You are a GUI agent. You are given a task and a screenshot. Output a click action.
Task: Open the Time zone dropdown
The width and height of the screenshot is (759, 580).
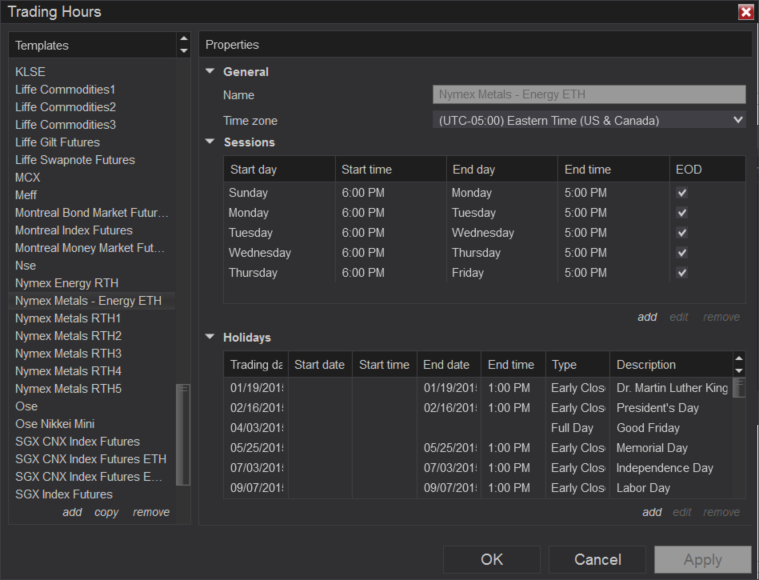point(589,120)
